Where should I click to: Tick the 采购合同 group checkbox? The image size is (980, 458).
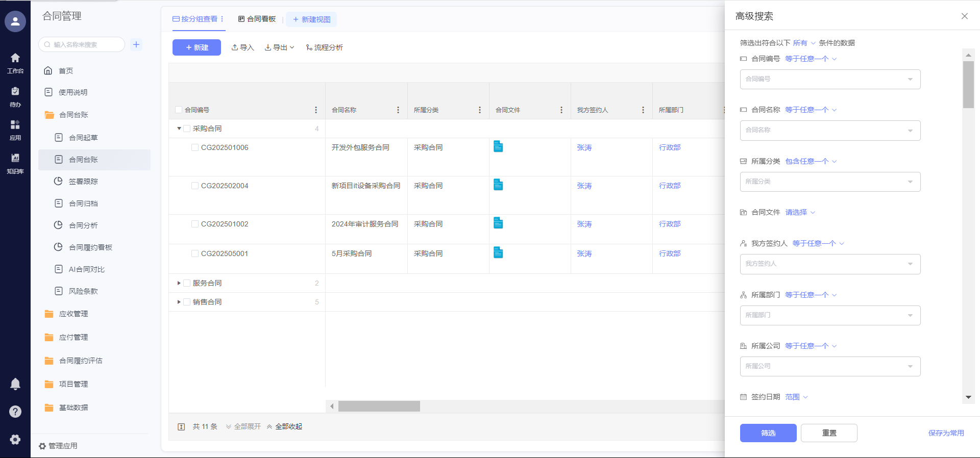pos(187,129)
